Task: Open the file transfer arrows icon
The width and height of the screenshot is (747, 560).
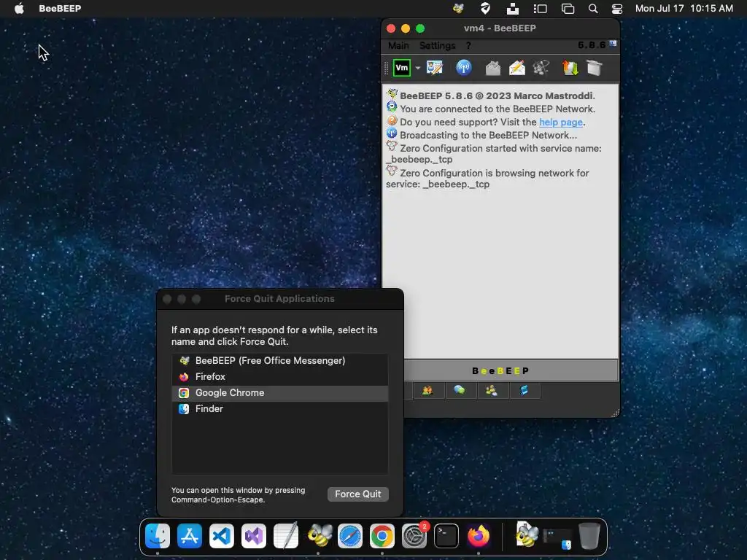Action: (x=570, y=68)
